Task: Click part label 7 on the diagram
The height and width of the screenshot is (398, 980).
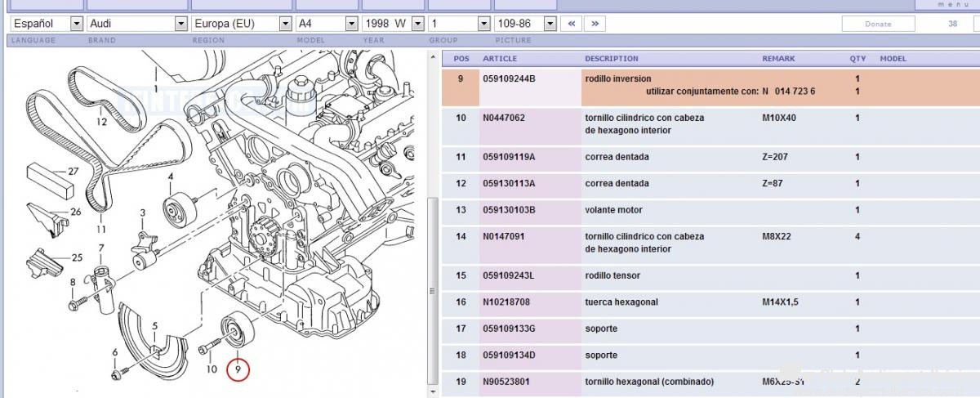Action: point(101,248)
